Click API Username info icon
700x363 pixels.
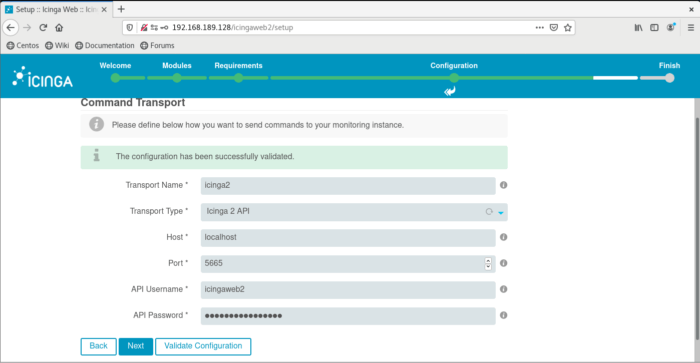503,289
